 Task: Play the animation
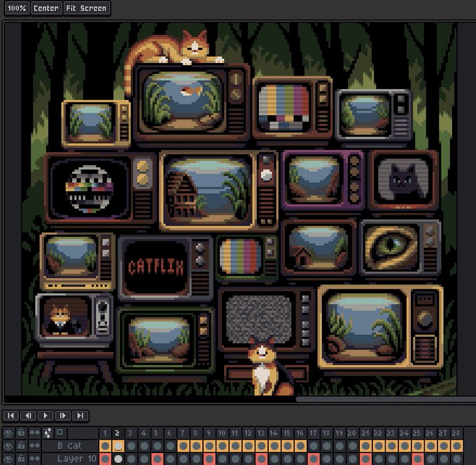(x=45, y=415)
